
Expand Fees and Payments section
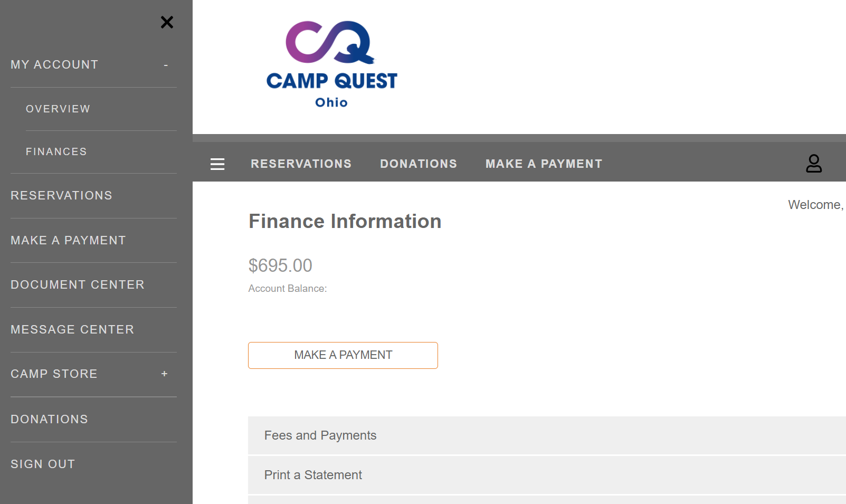point(547,435)
